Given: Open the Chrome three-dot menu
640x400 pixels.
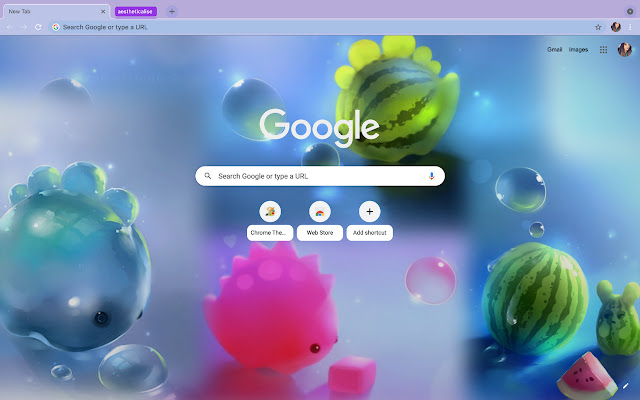Looking at the screenshot, I should coord(630,27).
